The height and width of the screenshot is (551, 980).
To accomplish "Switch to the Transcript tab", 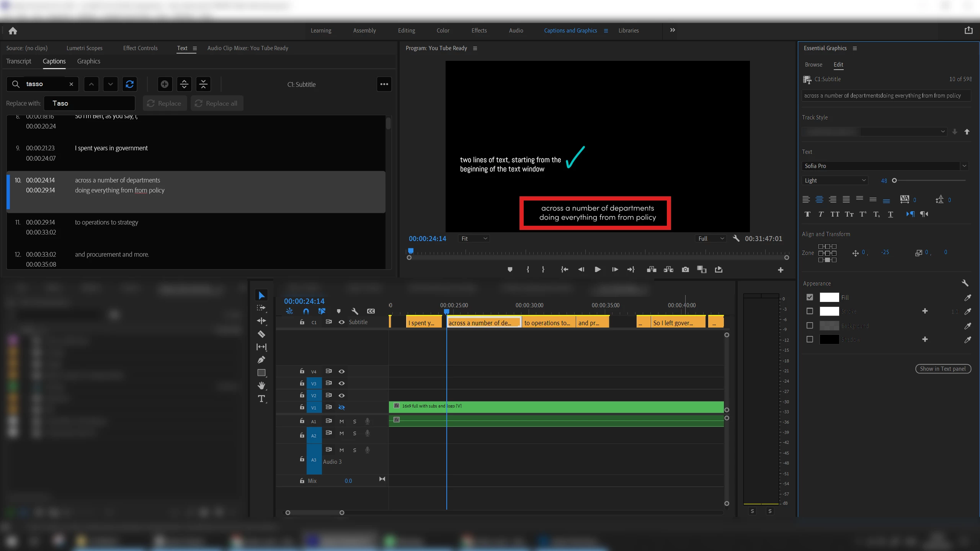I will pyautogui.click(x=19, y=61).
